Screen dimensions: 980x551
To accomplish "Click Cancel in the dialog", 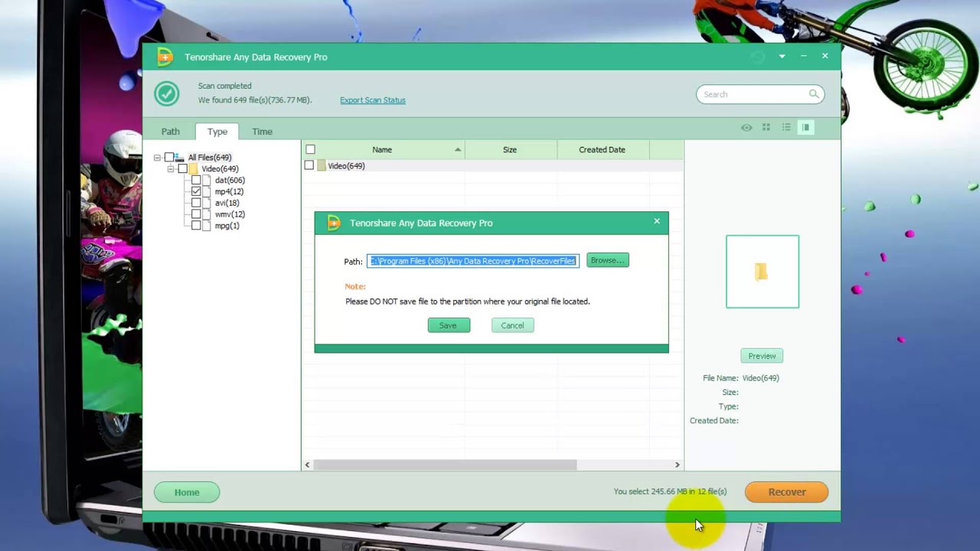I will coord(512,325).
